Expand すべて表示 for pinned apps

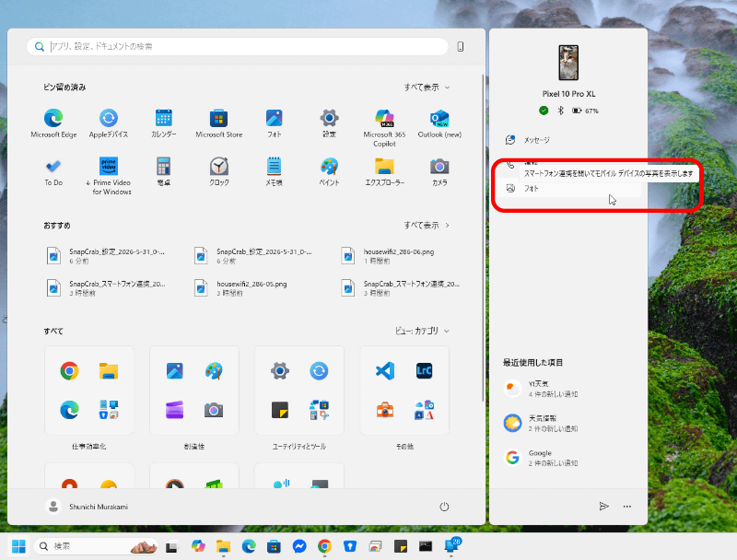coord(427,87)
